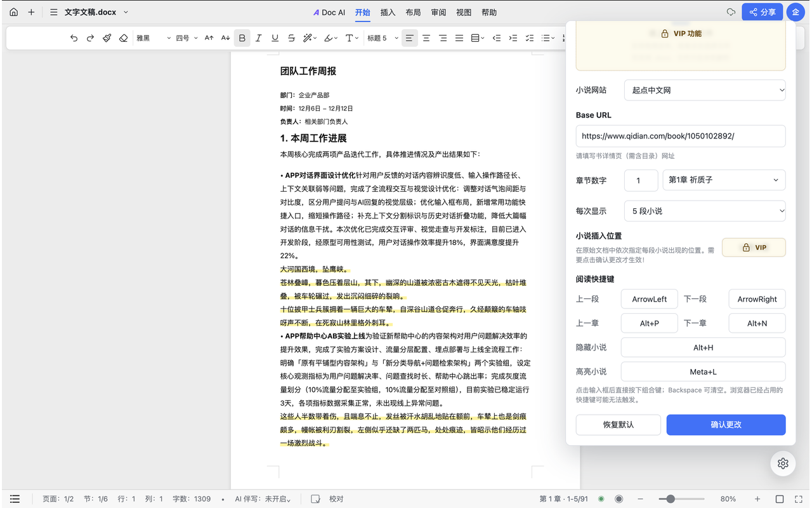Image resolution: width=812 pixels, height=508 pixels.
Task: Redo the last action
Action: [90, 38]
